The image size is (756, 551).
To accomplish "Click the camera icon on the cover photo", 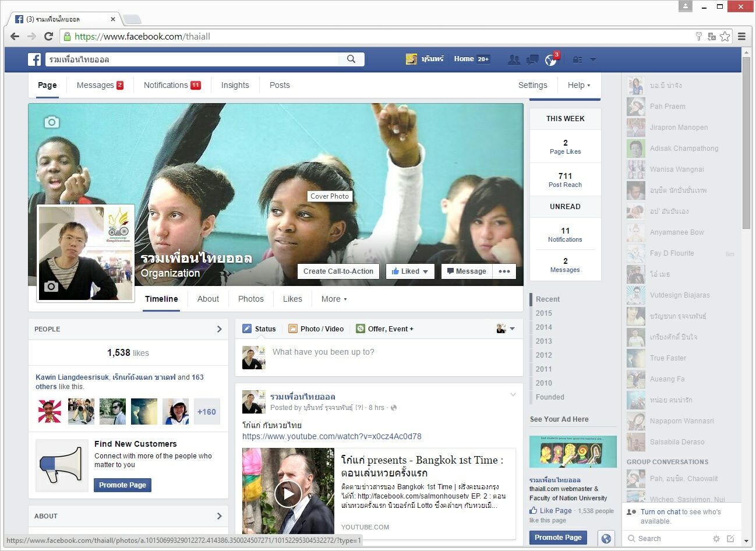I will click(x=52, y=122).
